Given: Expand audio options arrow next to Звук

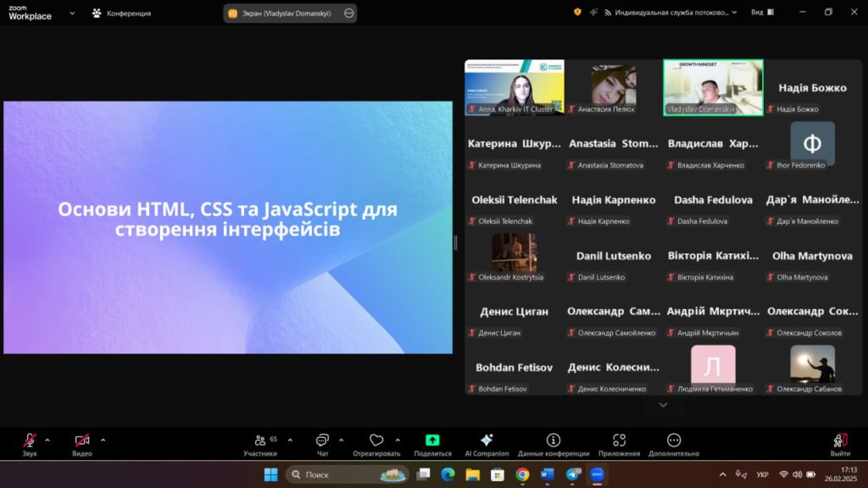Looking at the screenshot, I should click(x=47, y=441).
